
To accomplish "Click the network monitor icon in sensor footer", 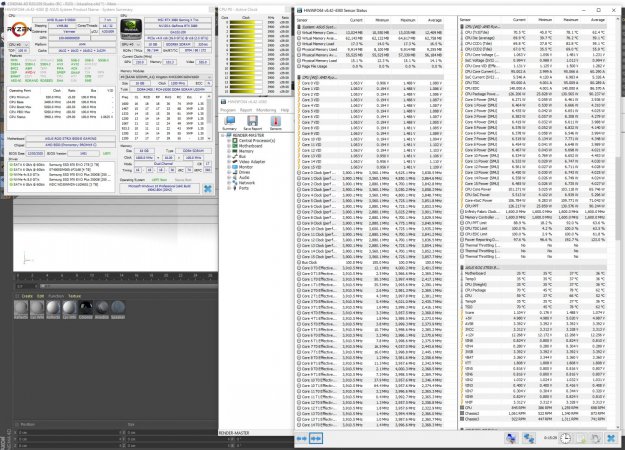I will pos(511,438).
